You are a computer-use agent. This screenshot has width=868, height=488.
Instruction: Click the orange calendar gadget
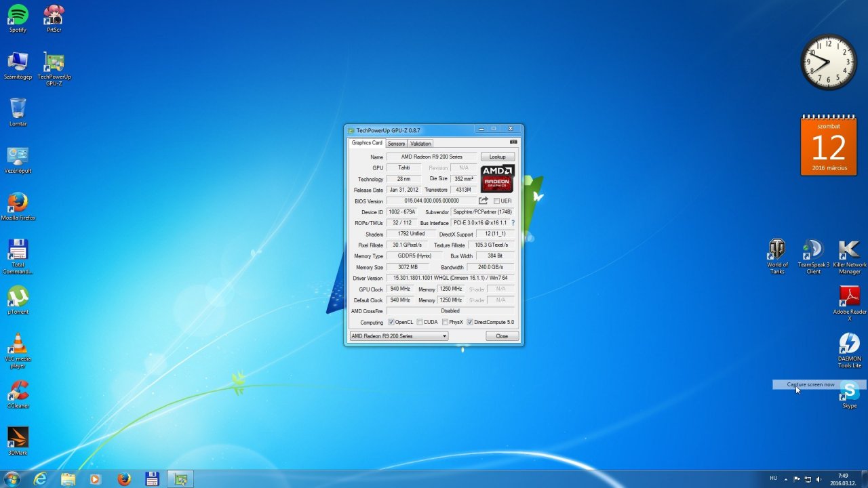coord(829,144)
